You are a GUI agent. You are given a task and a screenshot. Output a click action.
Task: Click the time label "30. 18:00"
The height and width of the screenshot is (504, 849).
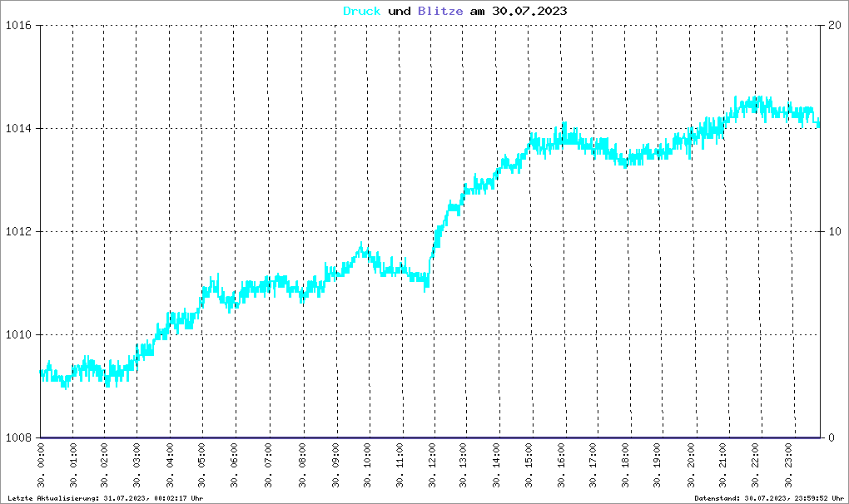pos(625,465)
